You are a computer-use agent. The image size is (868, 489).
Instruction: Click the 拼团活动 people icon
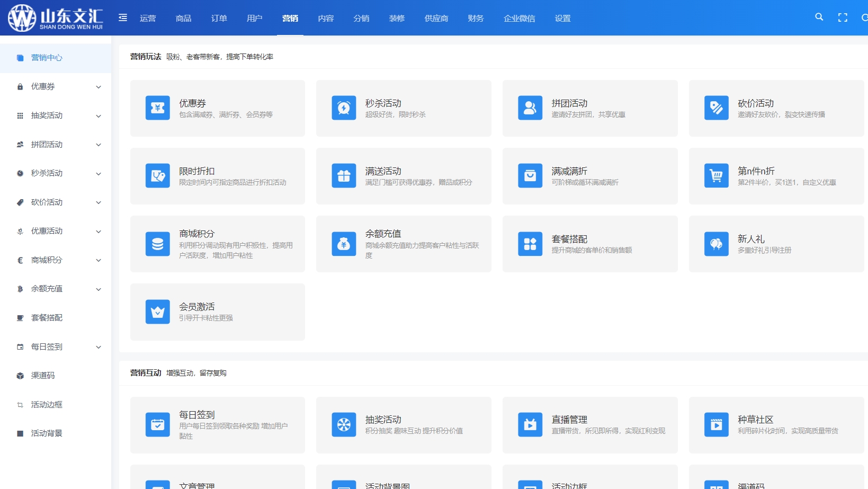(x=530, y=108)
